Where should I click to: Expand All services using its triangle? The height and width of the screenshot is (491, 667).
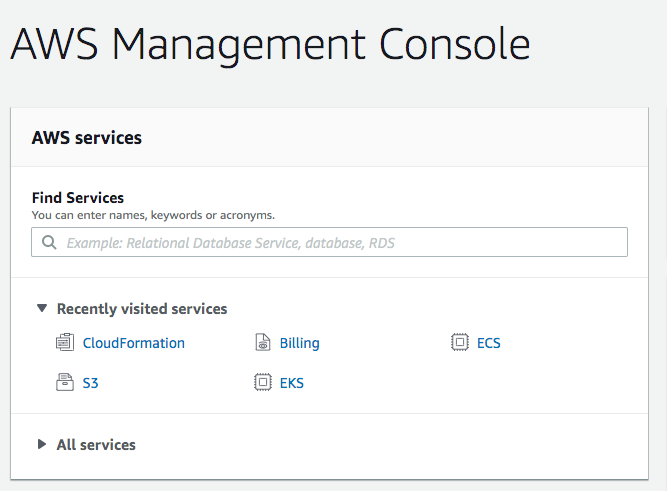(x=42, y=444)
